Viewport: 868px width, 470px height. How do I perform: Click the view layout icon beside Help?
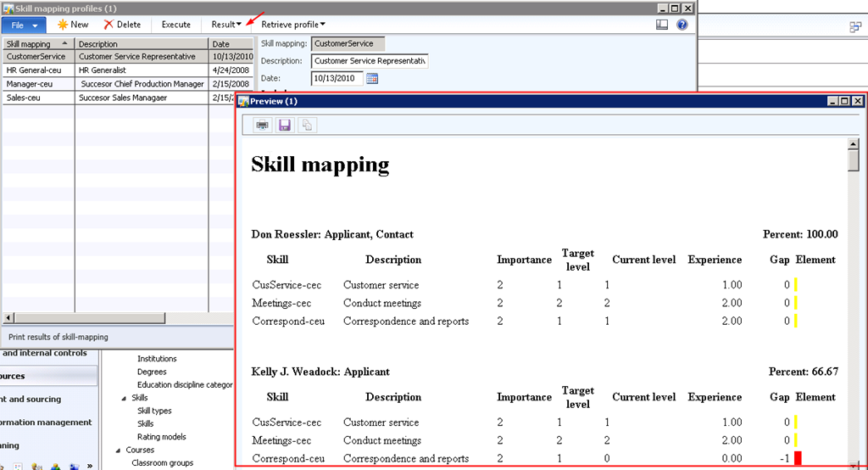[x=662, y=25]
